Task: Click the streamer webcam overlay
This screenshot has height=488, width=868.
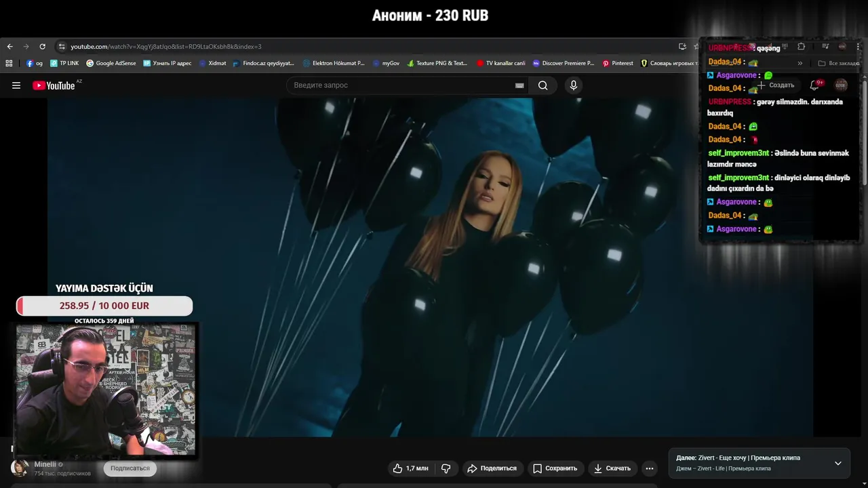Action: coord(106,391)
